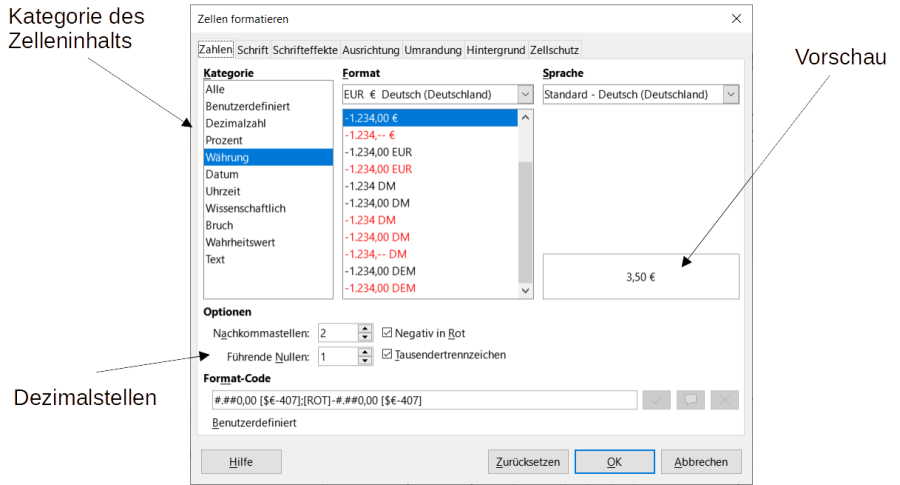The width and height of the screenshot is (900, 485).
Task: Open the EUR € Deutsch format dropdown
Action: (x=525, y=94)
